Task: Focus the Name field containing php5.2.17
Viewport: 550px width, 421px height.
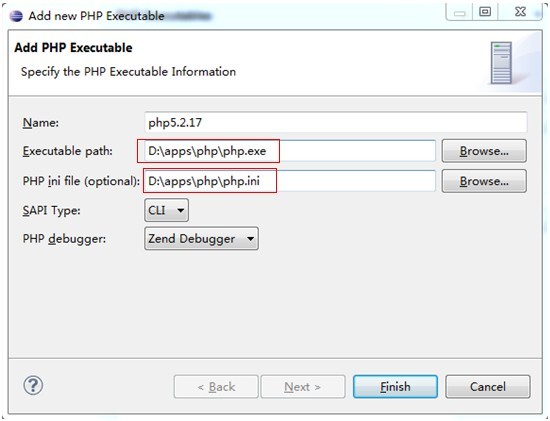Action: [336, 122]
